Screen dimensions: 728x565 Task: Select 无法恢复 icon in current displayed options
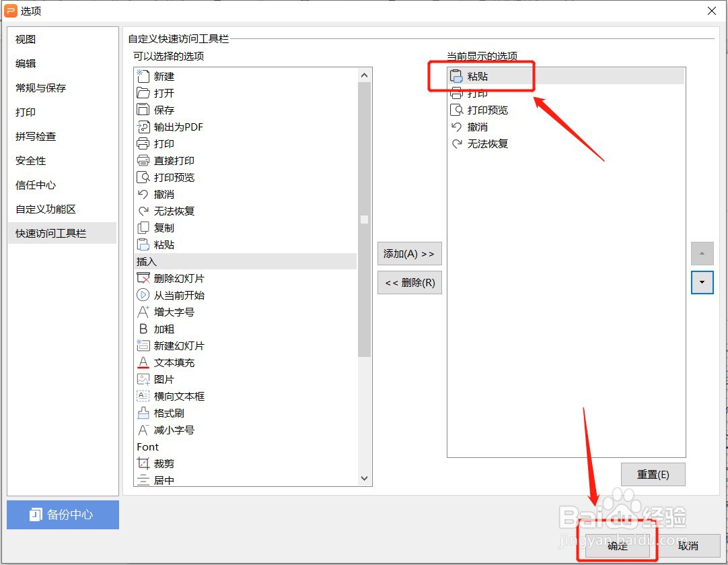coord(456,143)
